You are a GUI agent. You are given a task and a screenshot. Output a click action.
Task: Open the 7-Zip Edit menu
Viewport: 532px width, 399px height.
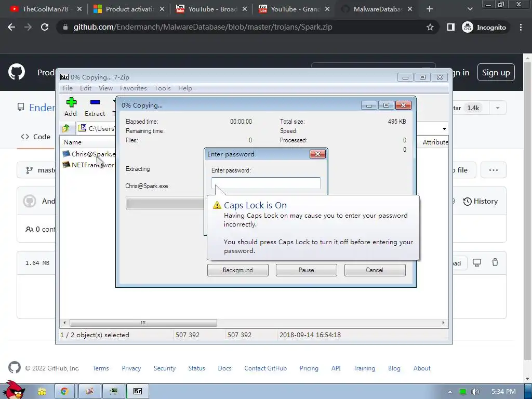86,88
